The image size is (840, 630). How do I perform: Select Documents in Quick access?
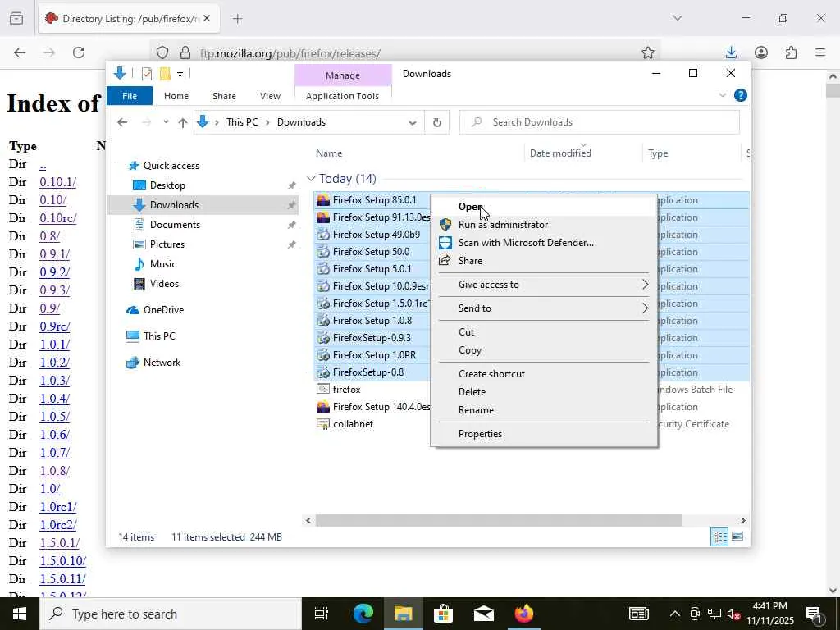click(x=175, y=225)
